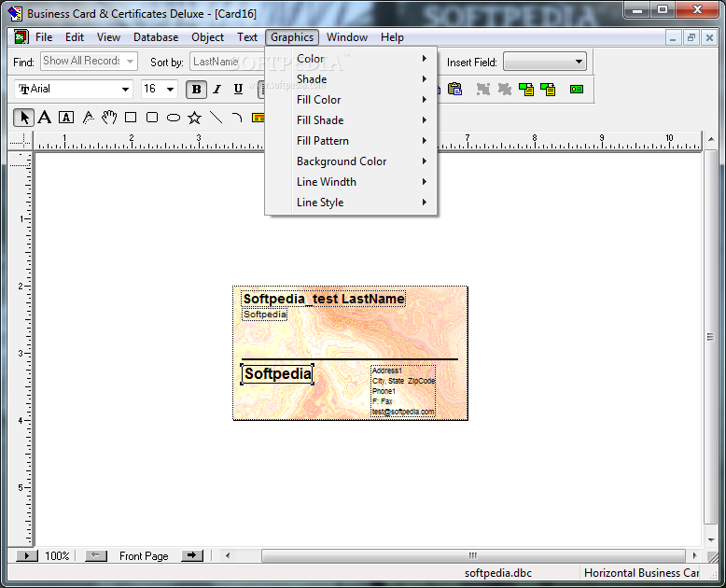Click the application icon in menu bar
726x588 pixels.
[21, 37]
